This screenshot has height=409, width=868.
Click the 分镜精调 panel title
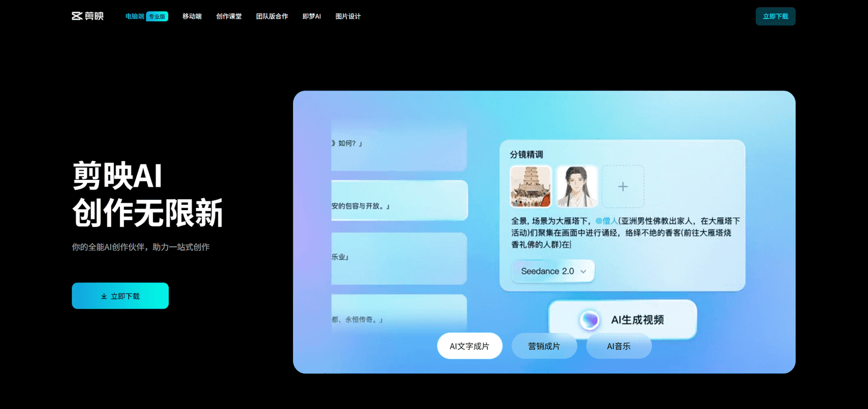coord(526,155)
